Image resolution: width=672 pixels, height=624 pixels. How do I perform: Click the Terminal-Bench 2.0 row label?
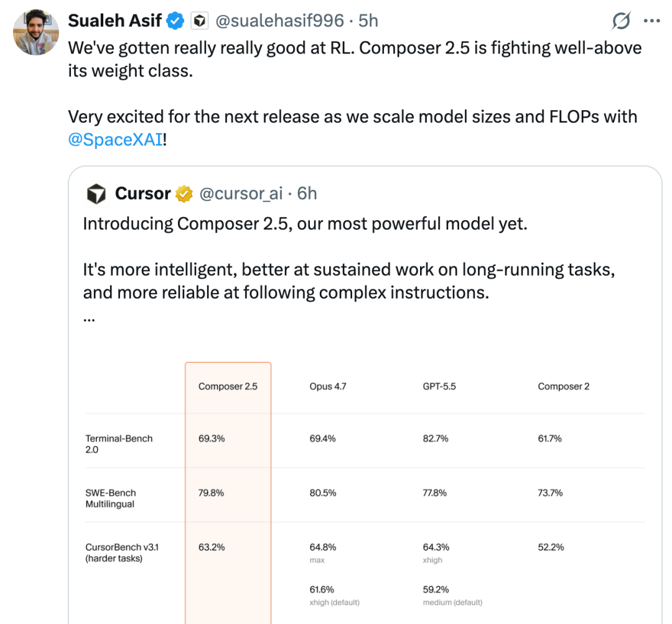(119, 444)
